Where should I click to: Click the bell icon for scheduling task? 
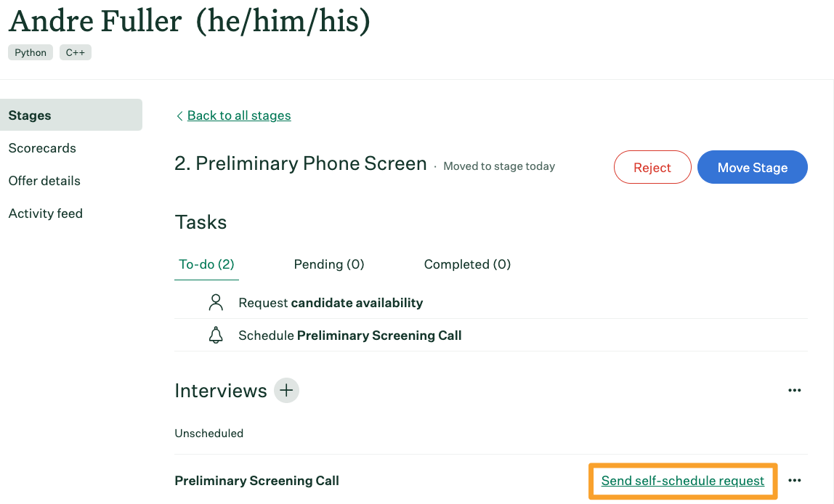(216, 335)
